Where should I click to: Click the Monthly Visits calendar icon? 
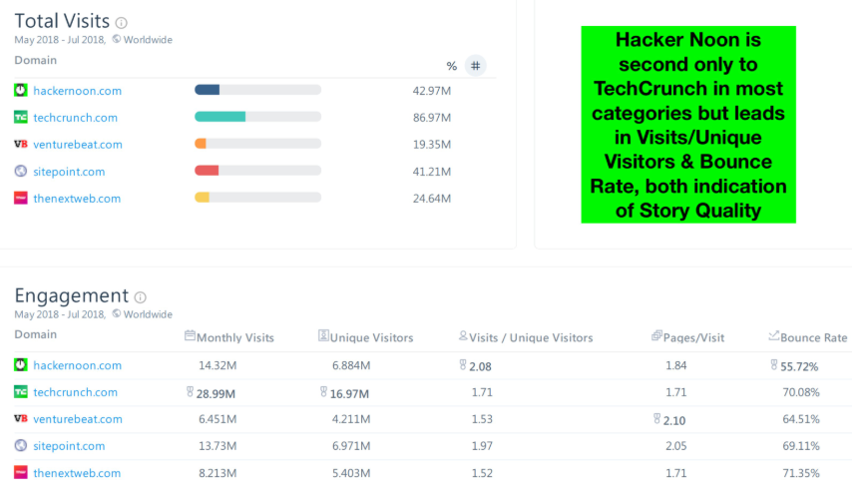click(190, 335)
